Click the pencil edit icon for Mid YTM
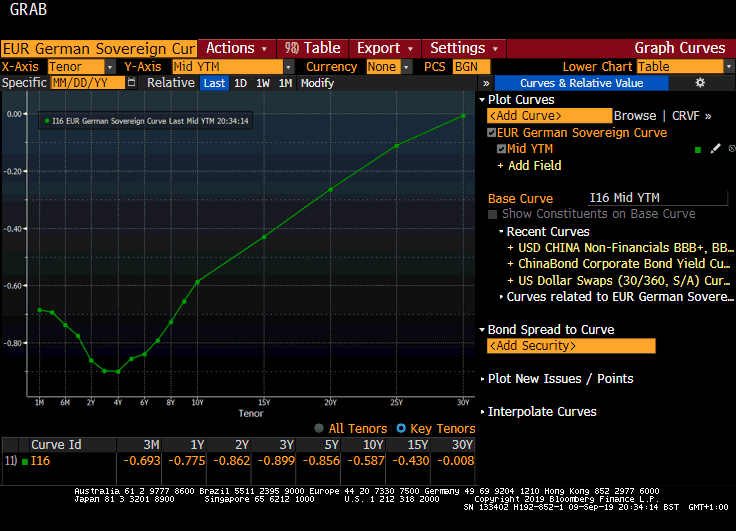The height and width of the screenshot is (531, 736). [x=715, y=149]
